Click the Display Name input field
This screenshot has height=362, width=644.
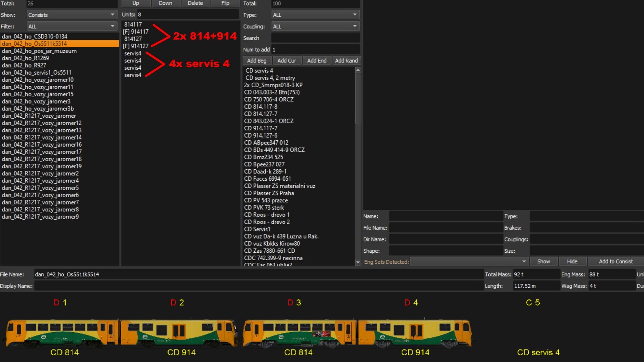[259, 286]
